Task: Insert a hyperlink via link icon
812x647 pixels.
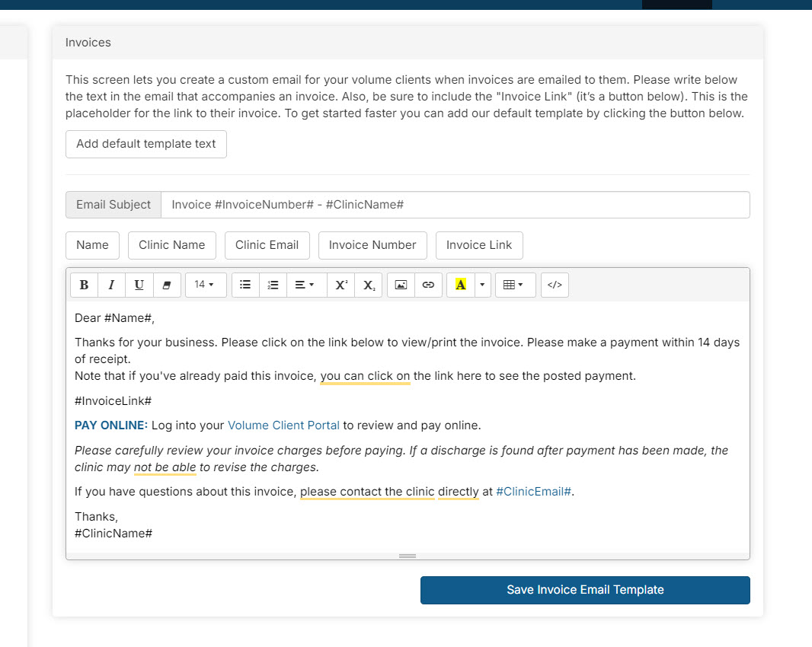Action: 428,285
